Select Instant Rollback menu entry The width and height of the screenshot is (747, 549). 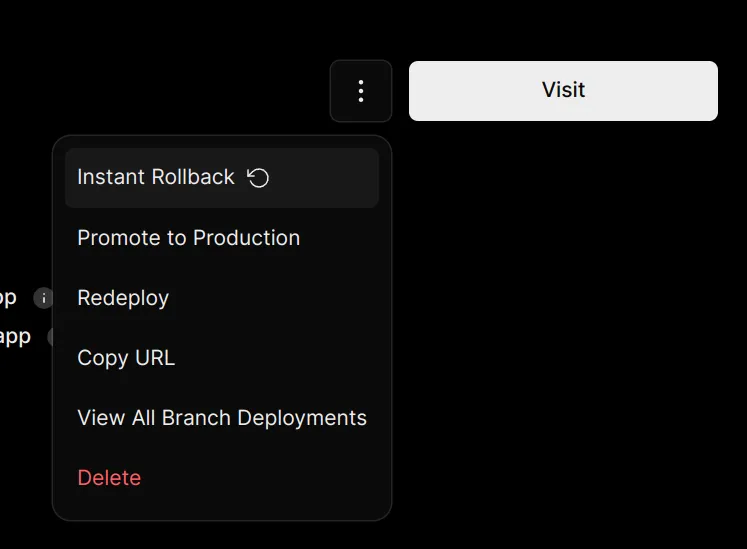(x=222, y=178)
